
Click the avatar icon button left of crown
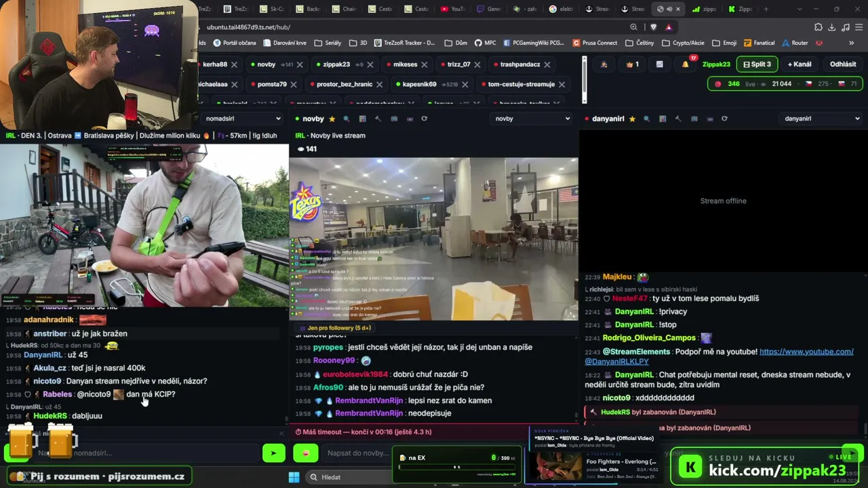pyautogui.click(x=604, y=64)
